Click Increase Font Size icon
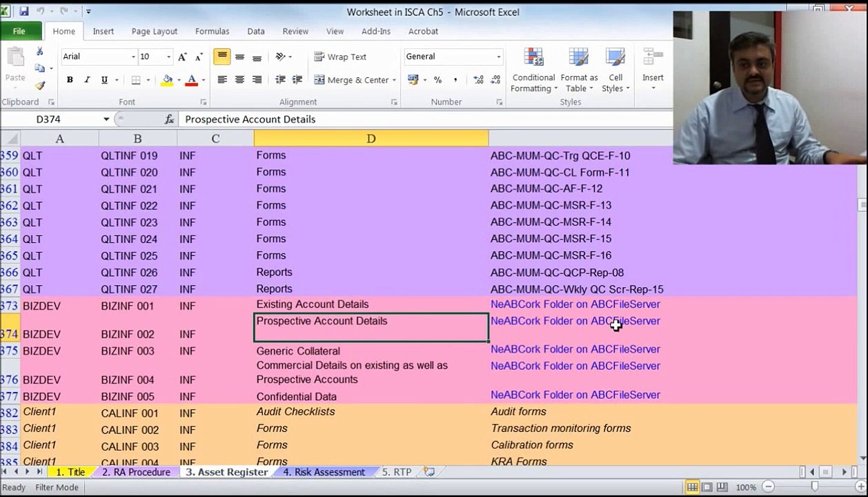 [x=182, y=57]
